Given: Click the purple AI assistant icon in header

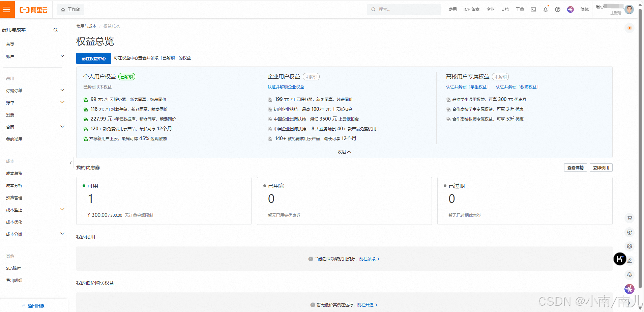Looking at the screenshot, I should pos(570,9).
